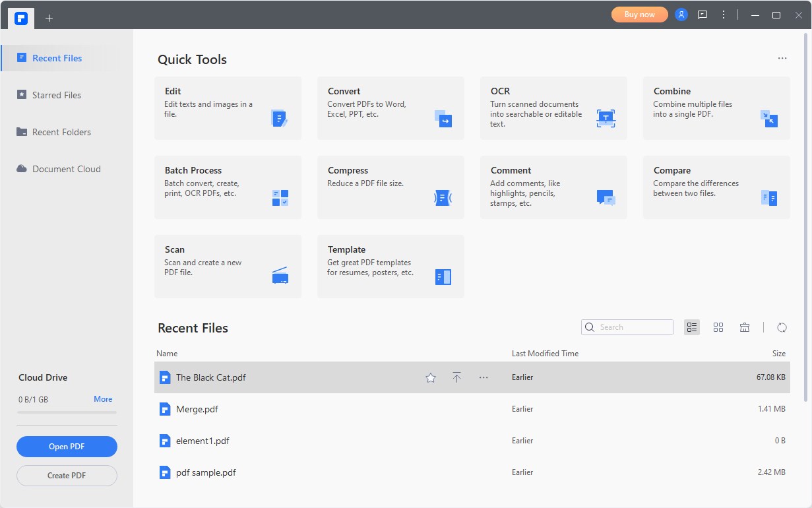Switch to list view in Recent Files
Screen dimensions: 812x508
pyautogui.click(x=692, y=327)
